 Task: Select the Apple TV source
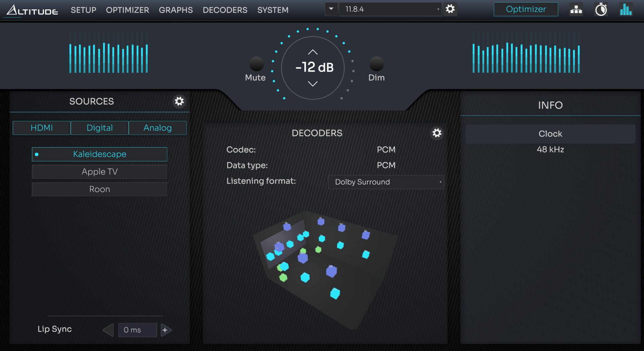tap(100, 172)
